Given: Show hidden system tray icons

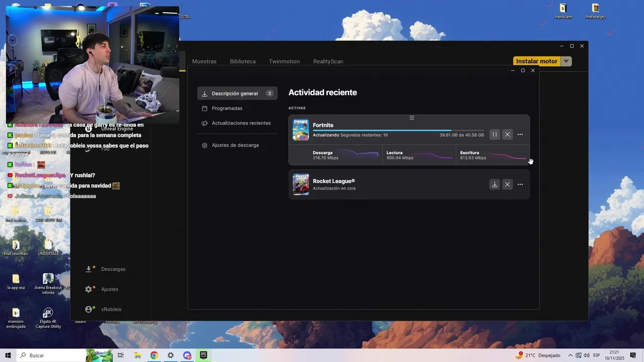Looking at the screenshot, I should 571,355.
